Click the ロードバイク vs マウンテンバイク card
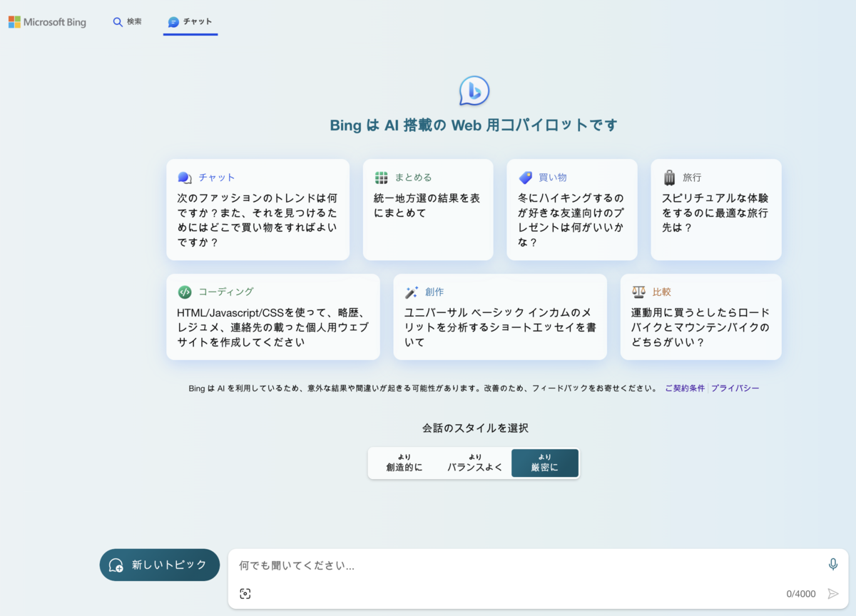The height and width of the screenshot is (616, 856). pos(700,317)
